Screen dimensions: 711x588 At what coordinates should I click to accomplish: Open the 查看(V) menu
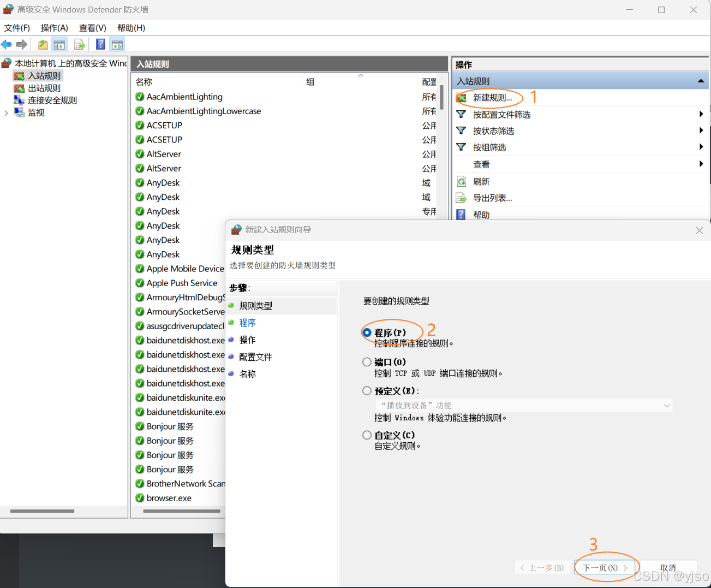[x=93, y=28]
